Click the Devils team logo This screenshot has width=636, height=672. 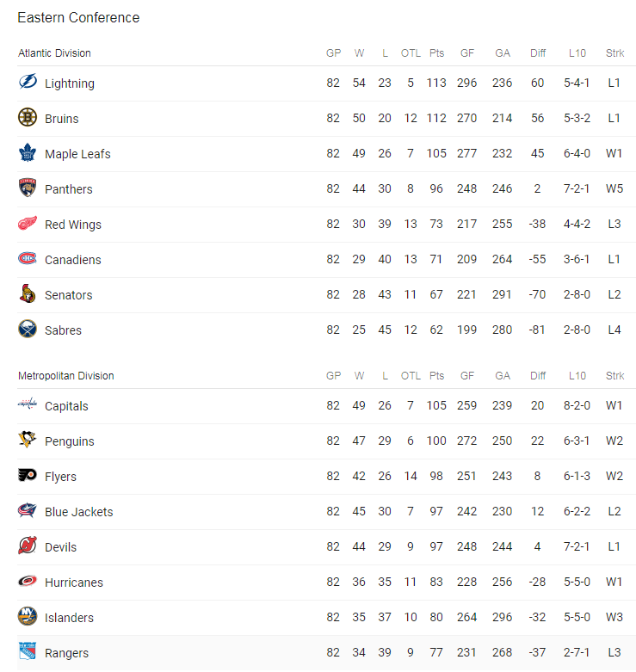[28, 546]
